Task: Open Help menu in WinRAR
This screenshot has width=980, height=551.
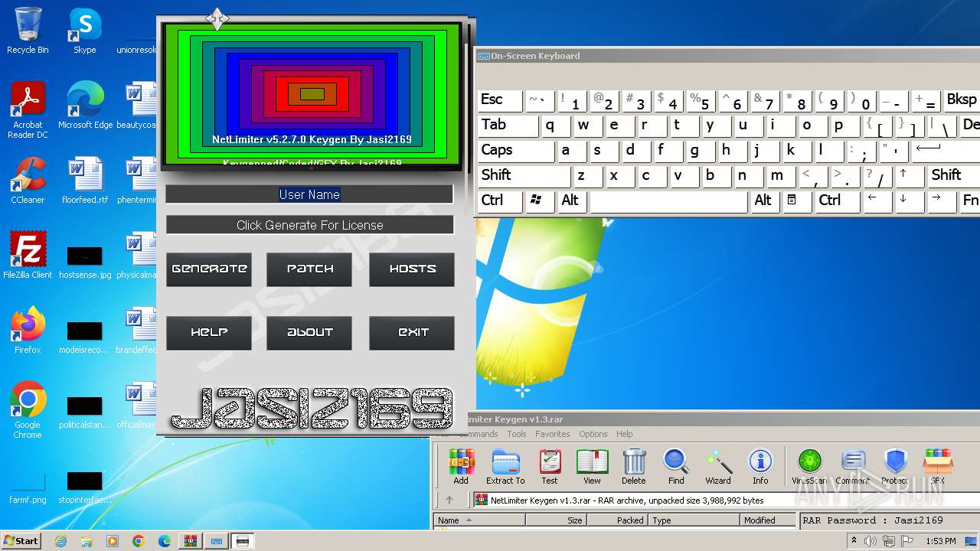Action: (625, 434)
